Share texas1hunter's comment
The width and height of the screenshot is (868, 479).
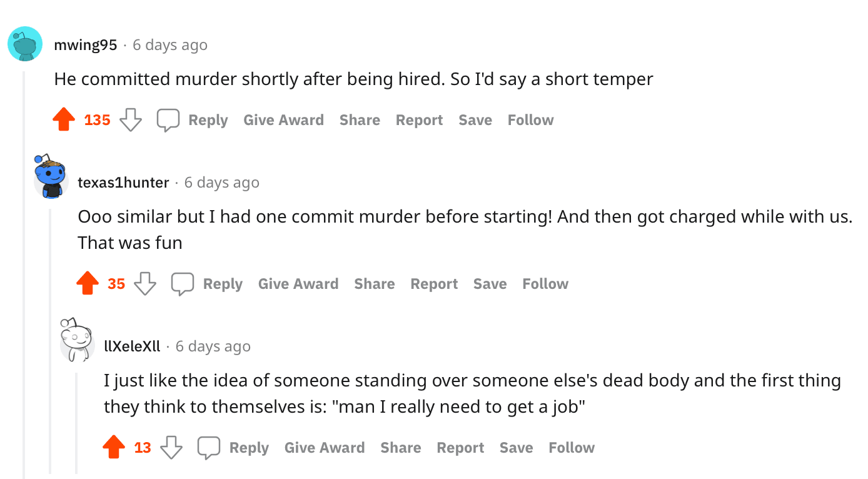pos(374,284)
